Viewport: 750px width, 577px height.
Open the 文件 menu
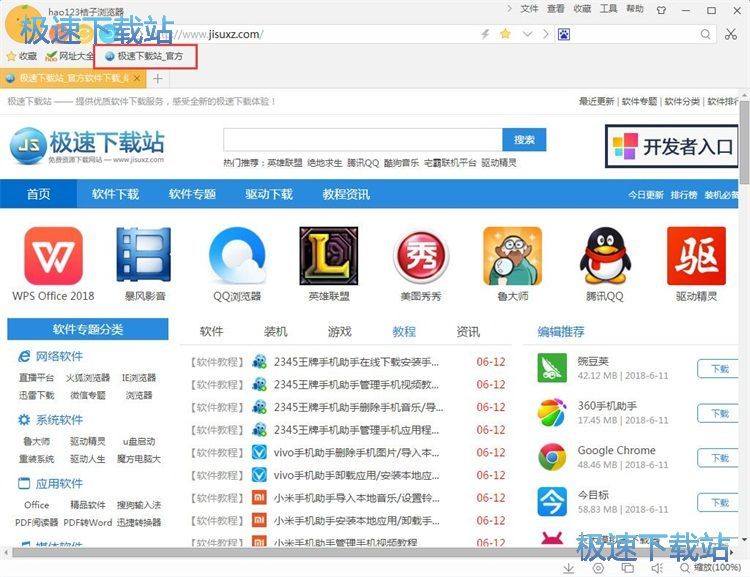point(529,9)
